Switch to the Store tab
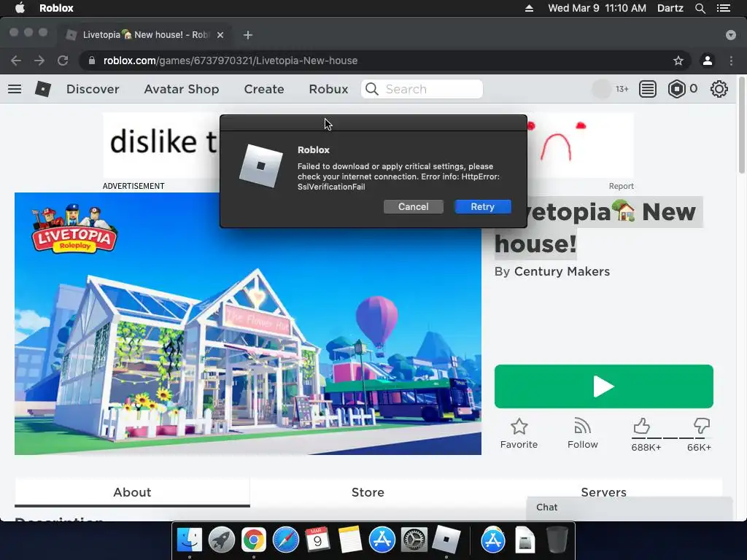Screen dimensions: 747x560 click(368, 492)
